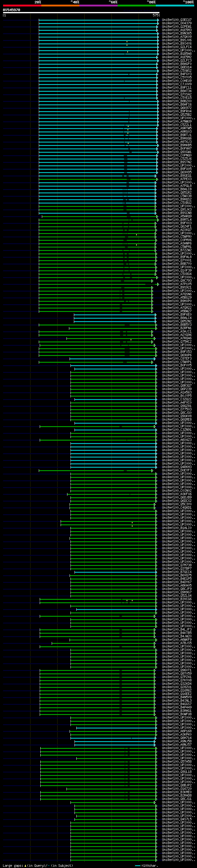The height and width of the screenshot is (868, 197).
Task: Click label UniRef100_Q851R2
Action: [x=176, y=192]
